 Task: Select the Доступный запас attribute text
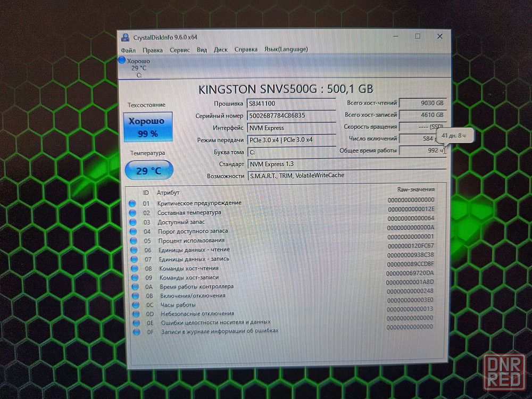coord(181,222)
